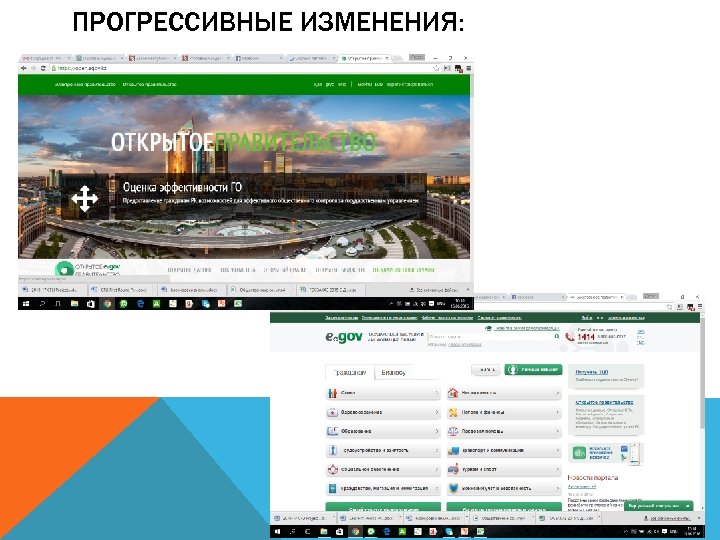The width and height of the screenshot is (720, 540).
Task: Click the Семья category icon
Action: tap(332, 393)
